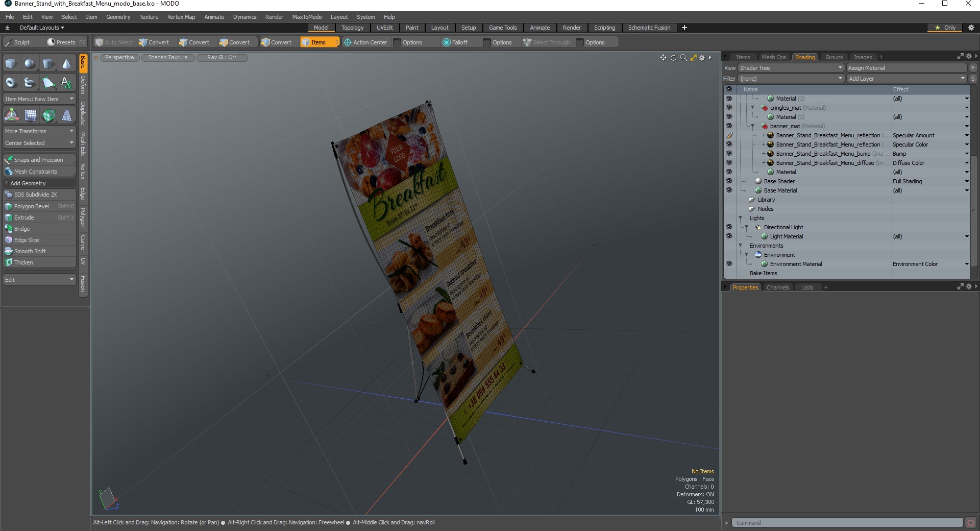This screenshot has width=980, height=531.
Task: Click Items selection mode button
Action: [319, 42]
